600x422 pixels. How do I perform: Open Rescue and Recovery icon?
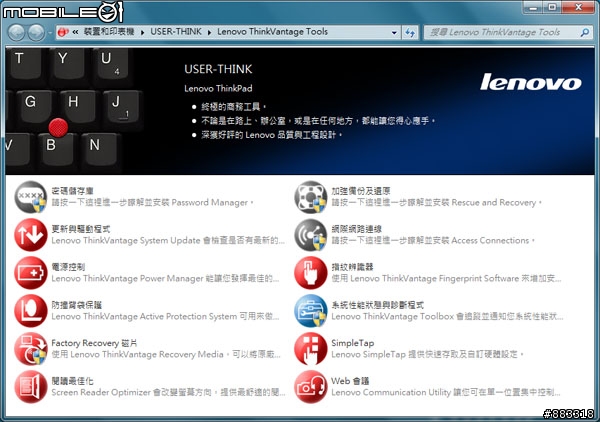tap(310, 197)
